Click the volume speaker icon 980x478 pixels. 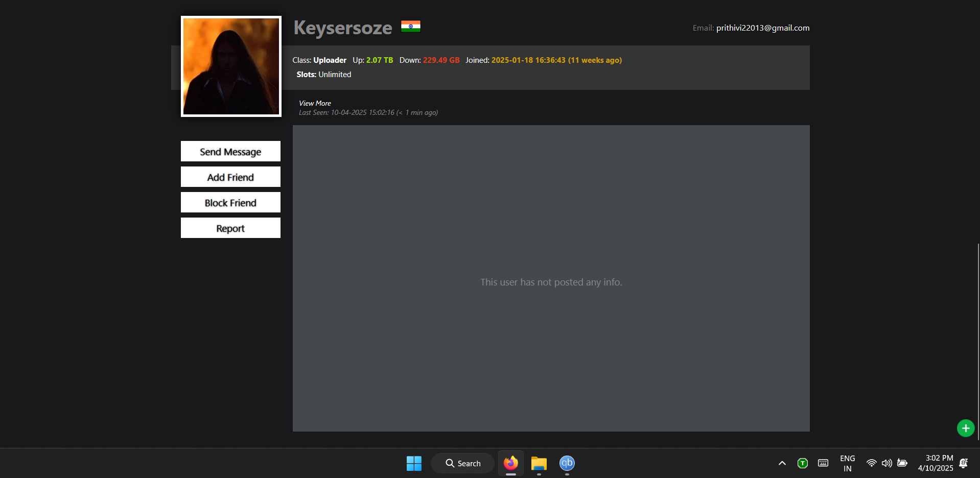(x=886, y=463)
